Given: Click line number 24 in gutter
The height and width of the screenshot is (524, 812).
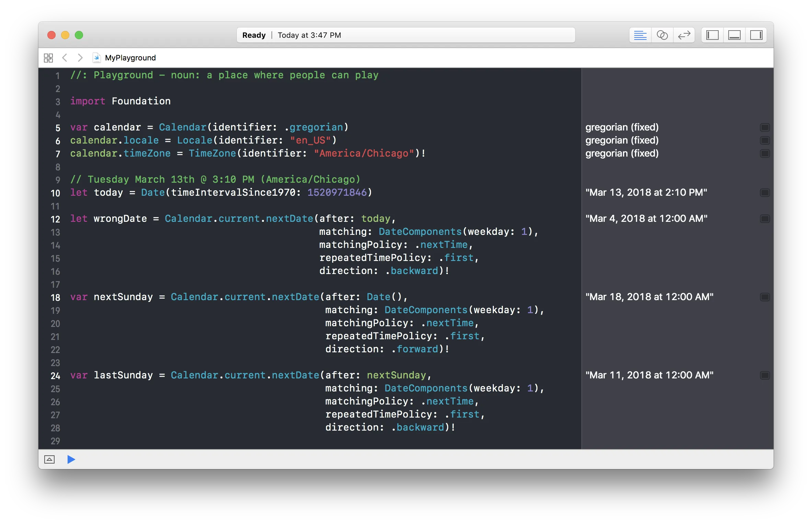Looking at the screenshot, I should (x=56, y=376).
